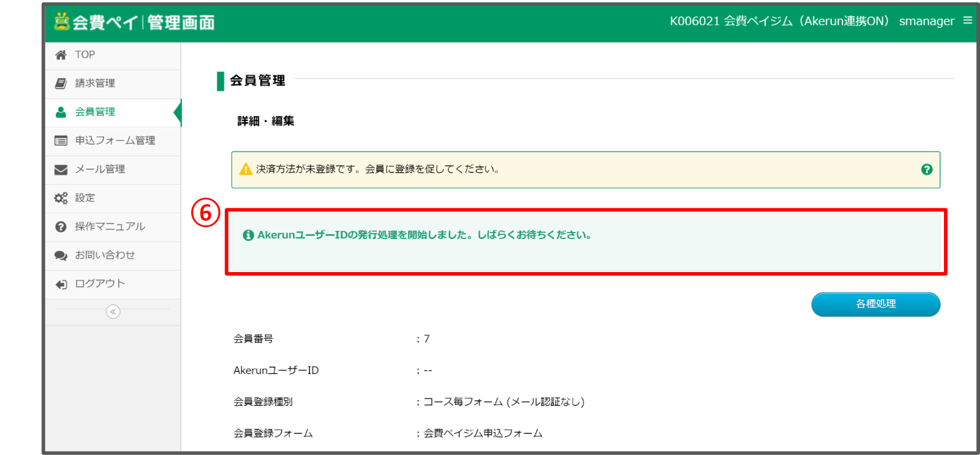Click the home icon beside TOP
Viewport: 980px width, 455px height.
click(61, 55)
